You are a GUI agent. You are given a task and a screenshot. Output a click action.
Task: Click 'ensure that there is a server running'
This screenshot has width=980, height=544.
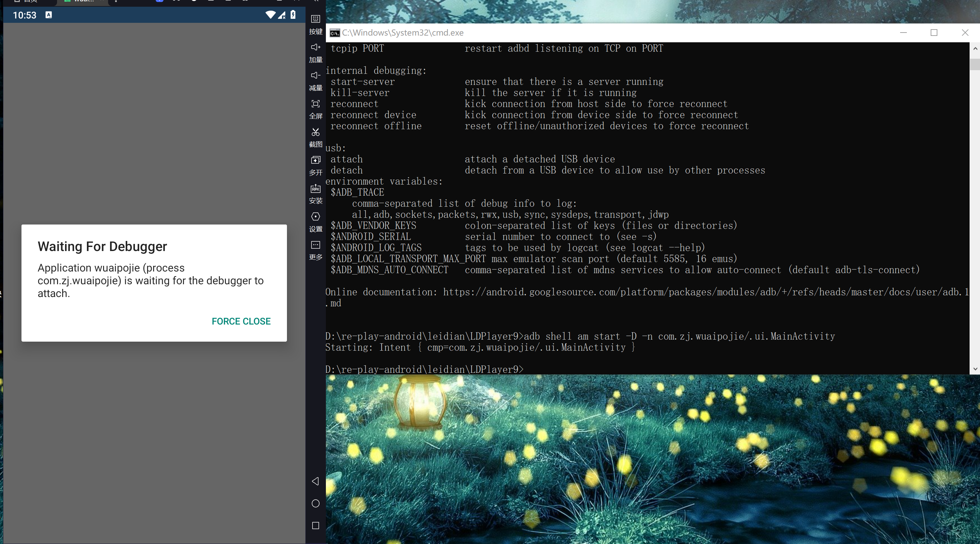click(x=564, y=82)
